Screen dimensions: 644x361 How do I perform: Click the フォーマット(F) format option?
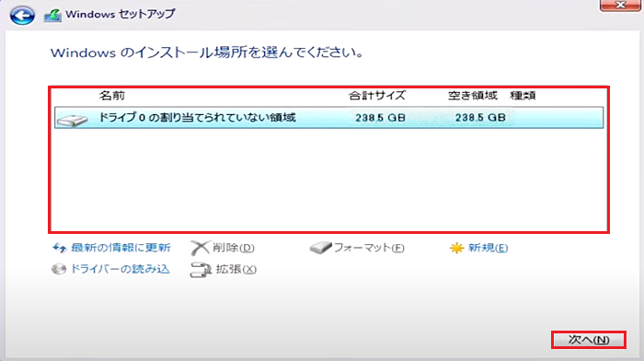point(369,248)
